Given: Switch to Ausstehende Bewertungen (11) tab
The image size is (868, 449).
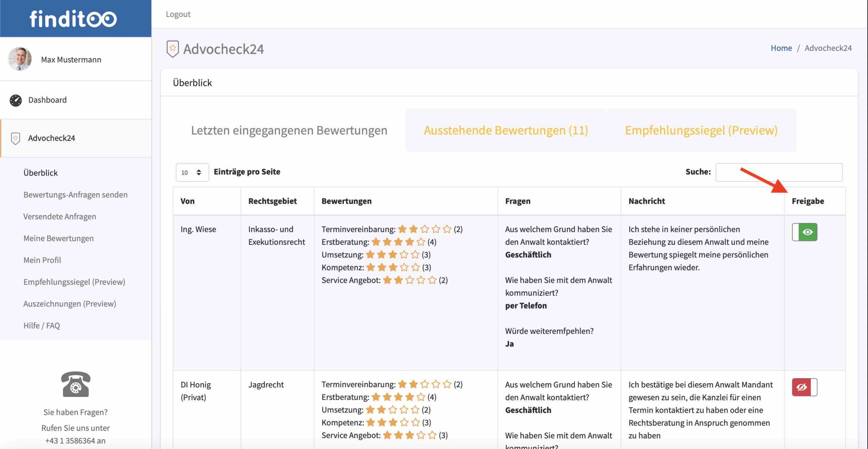Looking at the screenshot, I should coord(506,130).
